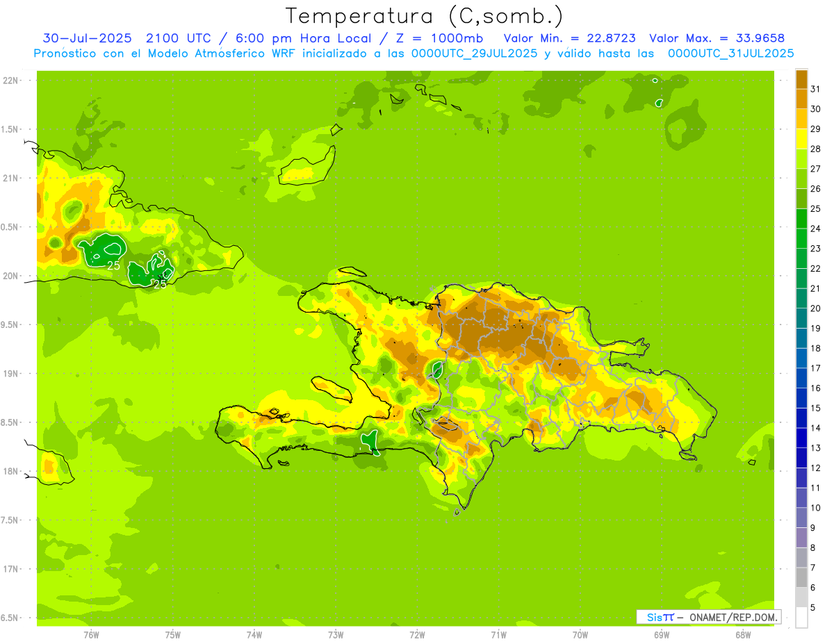The image size is (834, 644).
Task: Click the "0000UTC_31JUL2025" valid-until text
Action: 730,53
